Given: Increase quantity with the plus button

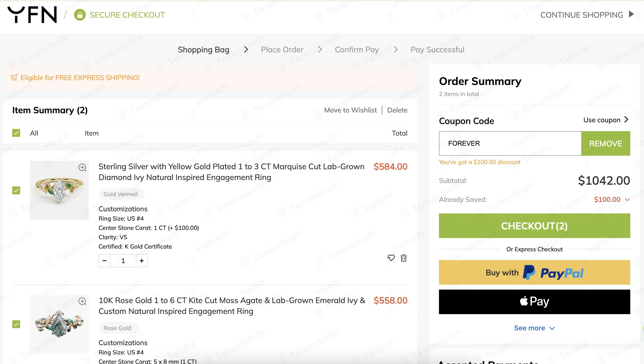Looking at the screenshot, I should (x=142, y=261).
